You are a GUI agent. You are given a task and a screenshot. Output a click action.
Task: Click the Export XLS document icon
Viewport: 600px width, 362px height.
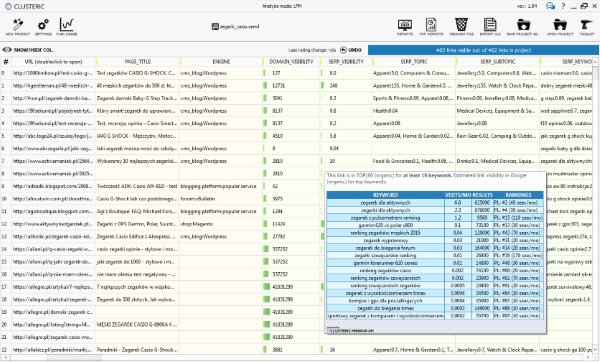click(x=490, y=27)
